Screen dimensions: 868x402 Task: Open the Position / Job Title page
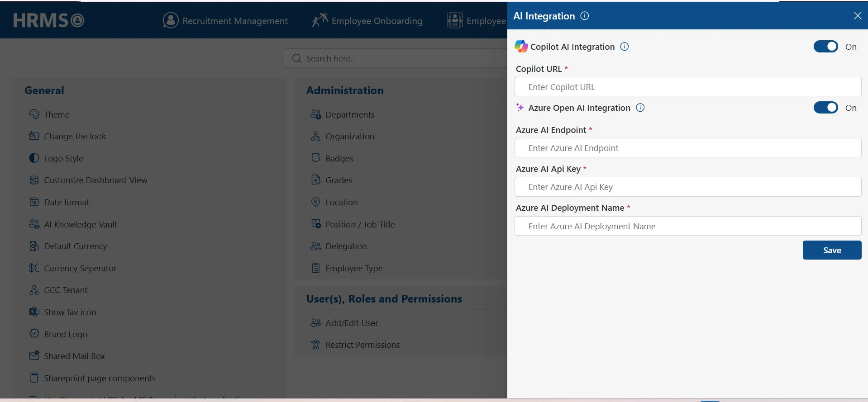360,224
